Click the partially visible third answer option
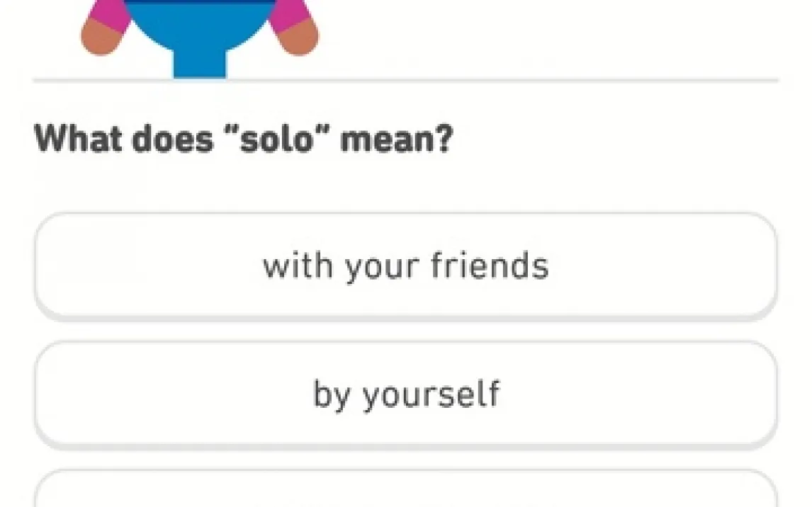 405,491
